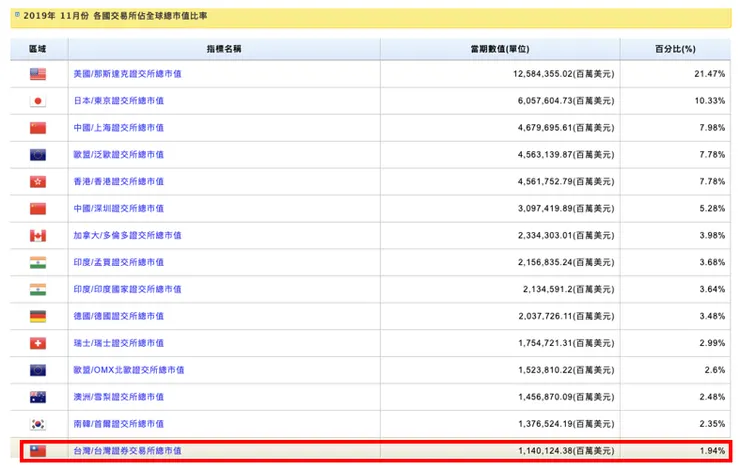This screenshot has height=468, width=740.
Task: Click the 10.33% percentage cell
Action: 709,101
